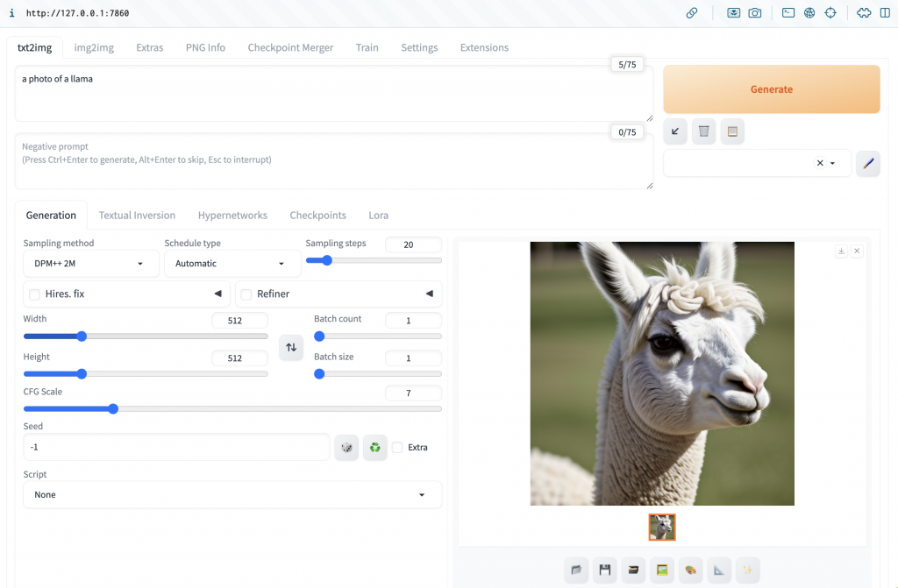Switch to the Extras tab
This screenshot has height=588, width=898.
tap(149, 47)
